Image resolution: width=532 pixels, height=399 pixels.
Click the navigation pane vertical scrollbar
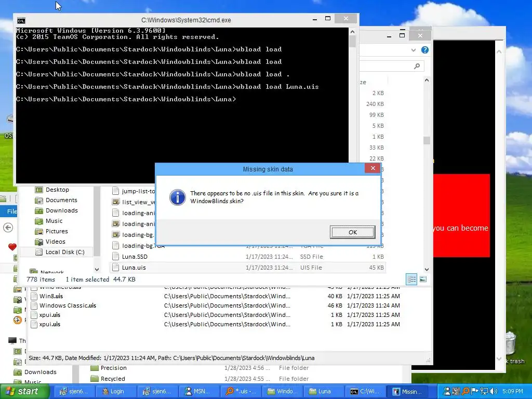pyautogui.click(x=97, y=221)
